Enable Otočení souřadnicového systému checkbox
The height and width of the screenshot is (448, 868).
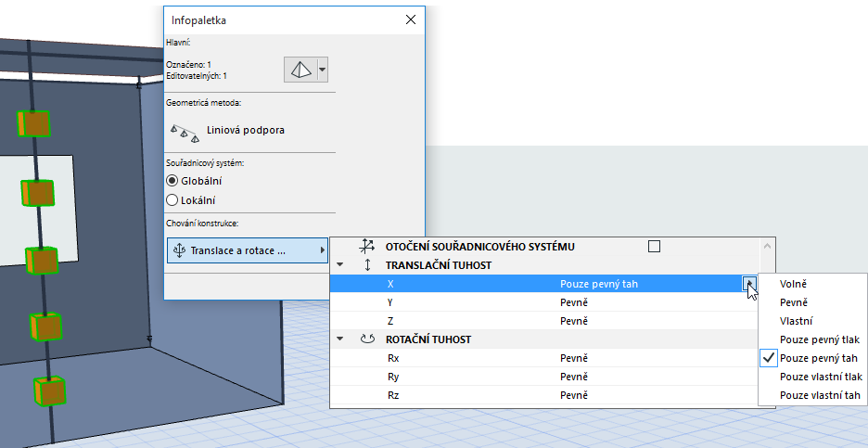(654, 247)
